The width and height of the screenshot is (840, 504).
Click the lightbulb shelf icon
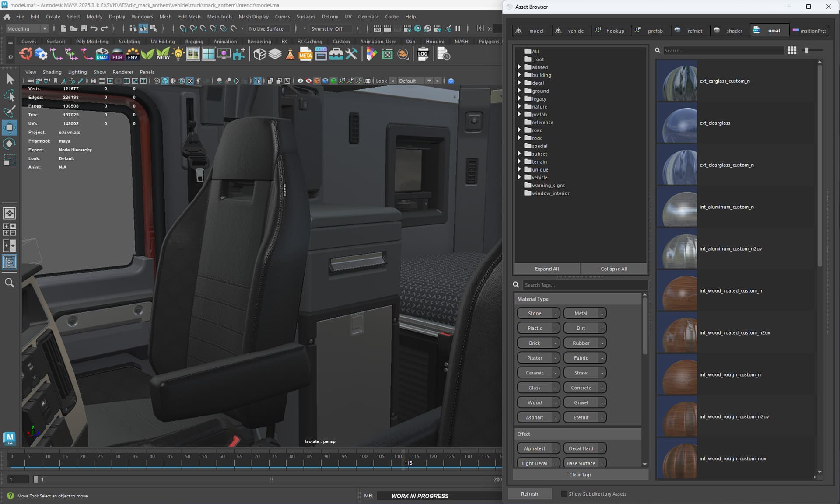point(178,54)
